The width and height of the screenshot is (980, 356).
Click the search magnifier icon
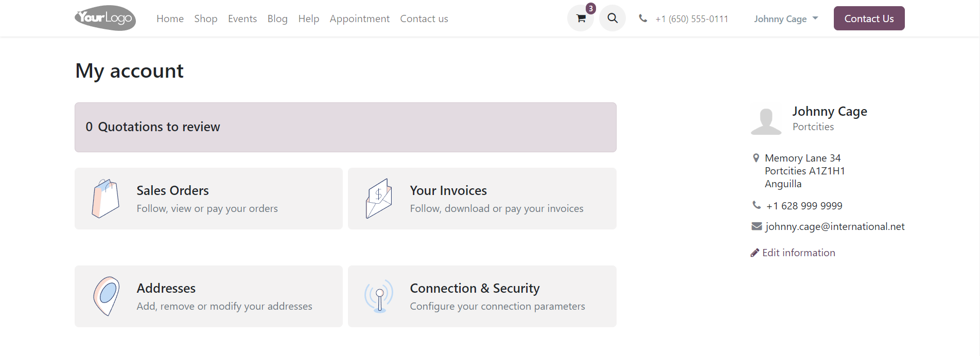(x=612, y=18)
